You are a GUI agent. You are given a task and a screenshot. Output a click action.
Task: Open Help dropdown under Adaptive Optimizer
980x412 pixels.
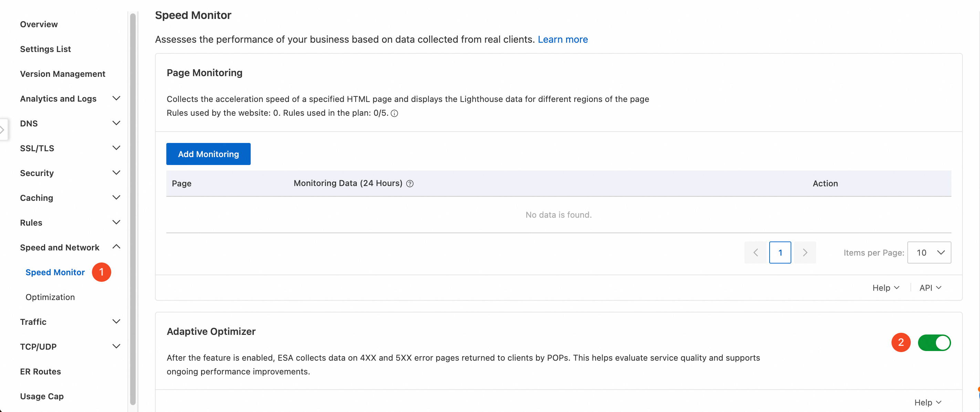928,402
